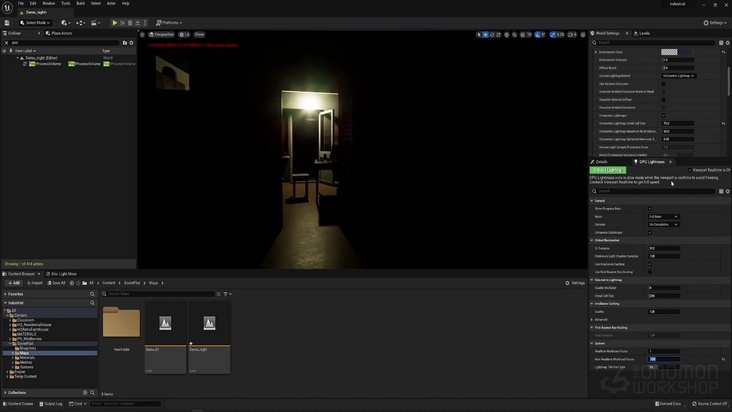This screenshot has height=412, width=732.
Task: Reset Environment Color to default arrow
Action: click(724, 52)
